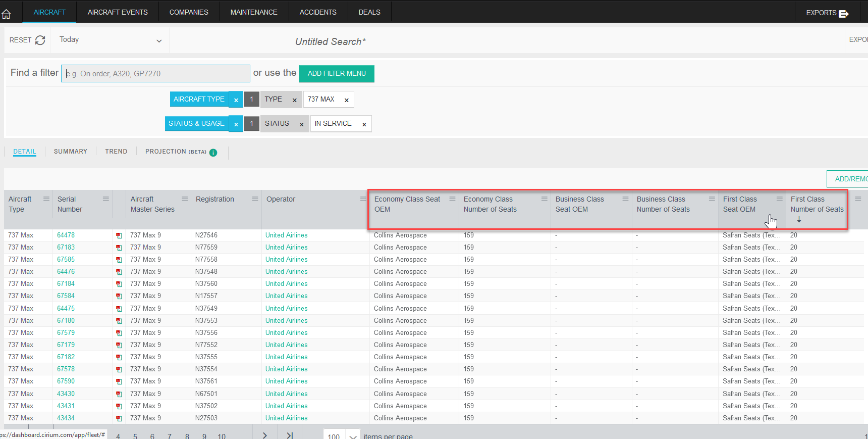The width and height of the screenshot is (868, 439).
Task: Close the Aircraft Type filter group
Action: [236, 100]
